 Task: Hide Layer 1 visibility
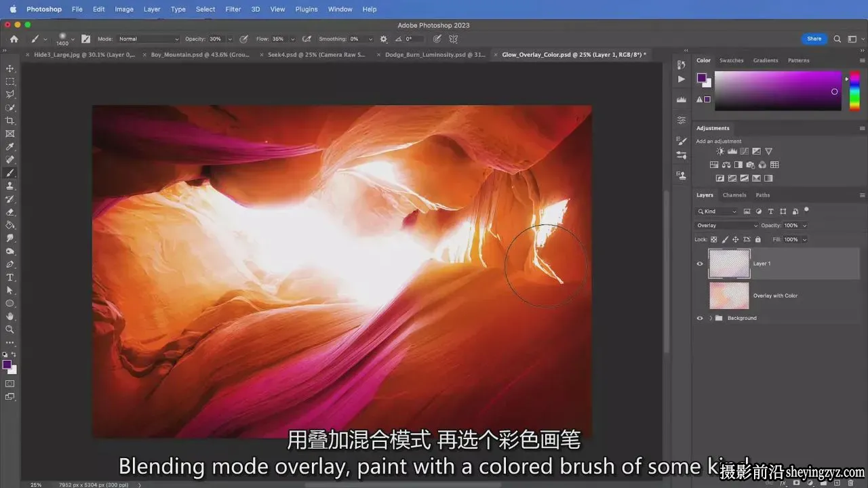pyautogui.click(x=700, y=264)
